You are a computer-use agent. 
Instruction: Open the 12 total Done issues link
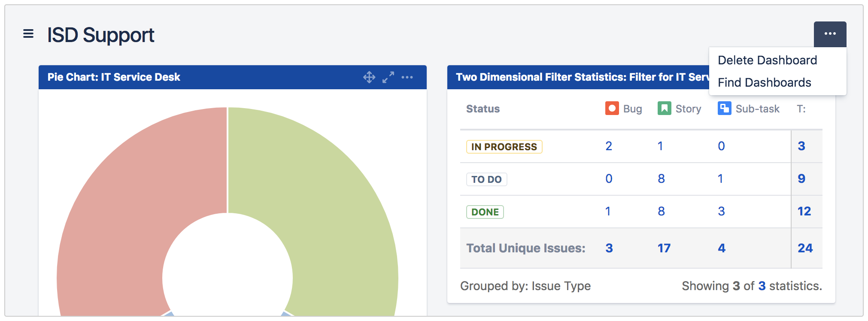click(x=804, y=211)
